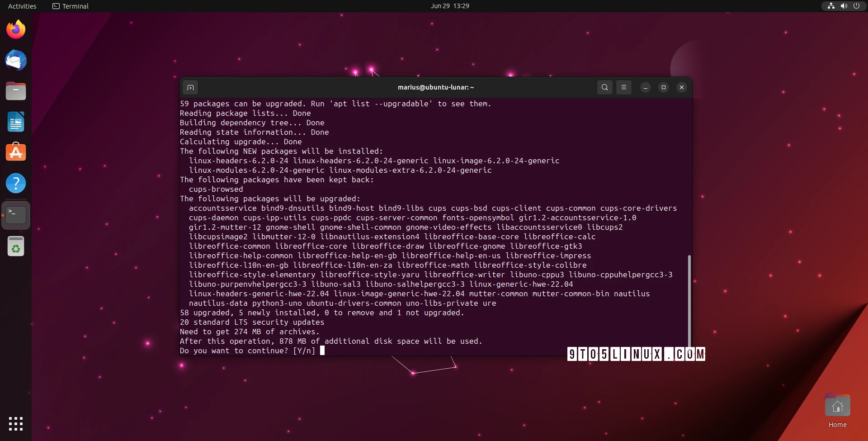This screenshot has width=868, height=441.
Task: Open Ubuntu Software center
Action: [16, 152]
